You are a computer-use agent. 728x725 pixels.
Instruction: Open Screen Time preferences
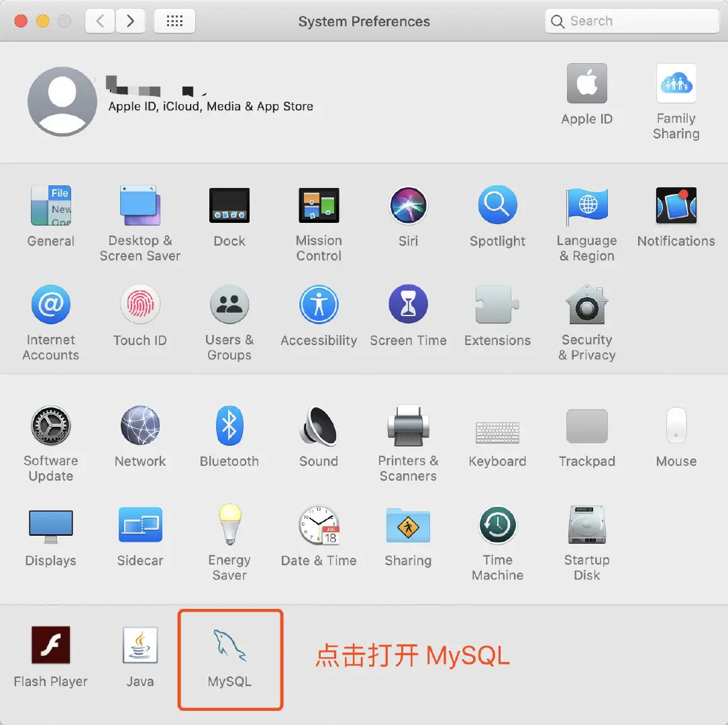coord(408,303)
